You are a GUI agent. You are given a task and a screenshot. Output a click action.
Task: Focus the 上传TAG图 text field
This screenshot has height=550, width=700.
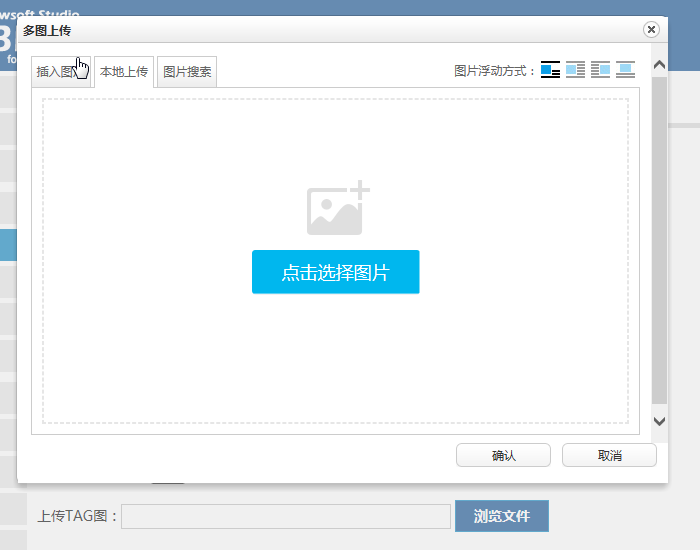(285, 516)
